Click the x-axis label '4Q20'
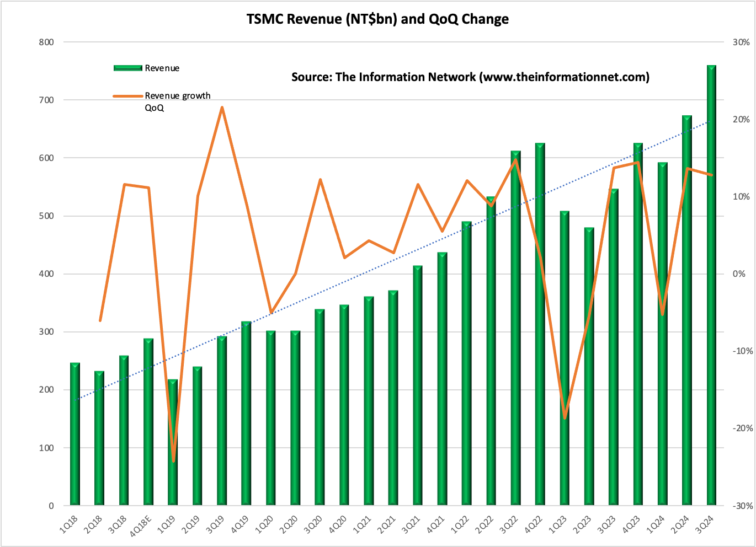Image resolution: width=756 pixels, height=547 pixels. pos(337,523)
